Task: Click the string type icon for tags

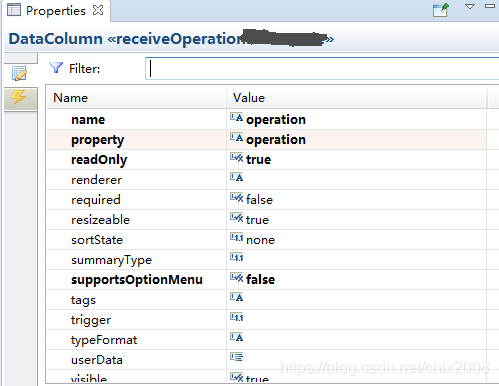Action: (236, 297)
